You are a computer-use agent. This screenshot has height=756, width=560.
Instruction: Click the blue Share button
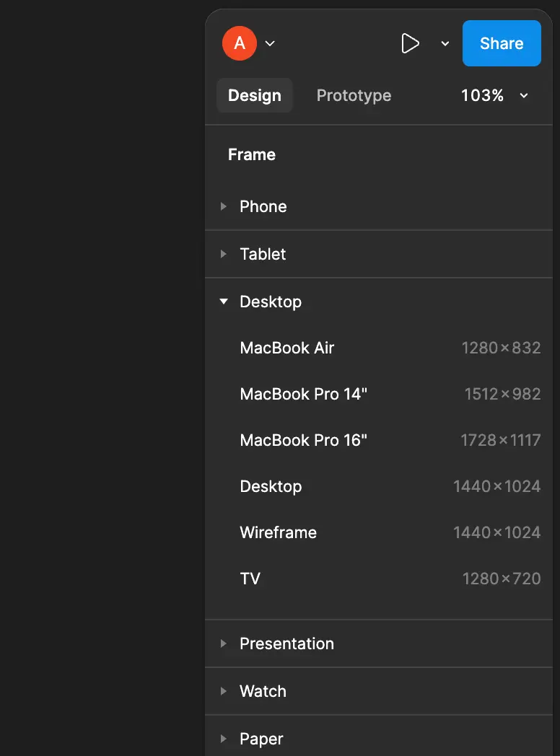(x=502, y=43)
